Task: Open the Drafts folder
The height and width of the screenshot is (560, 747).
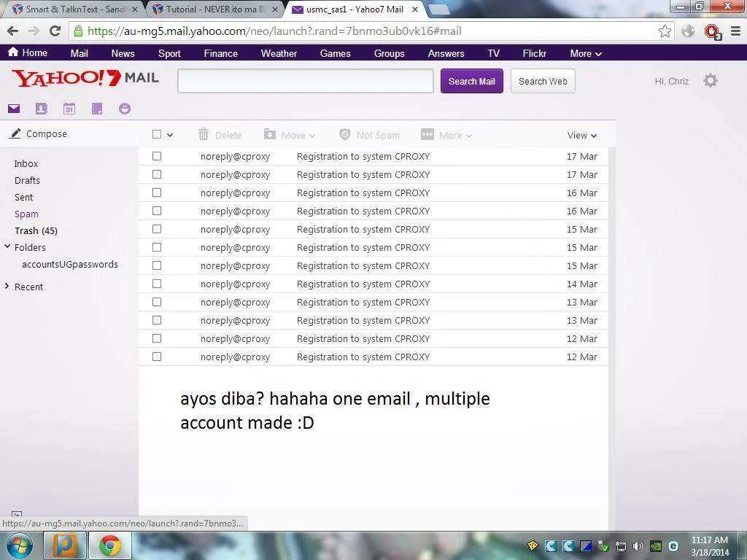Action: (27, 180)
